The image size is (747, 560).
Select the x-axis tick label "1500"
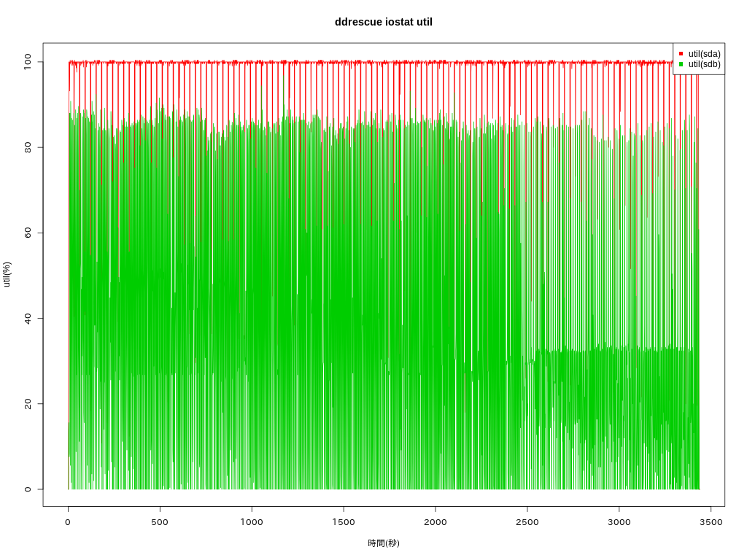[x=344, y=522]
